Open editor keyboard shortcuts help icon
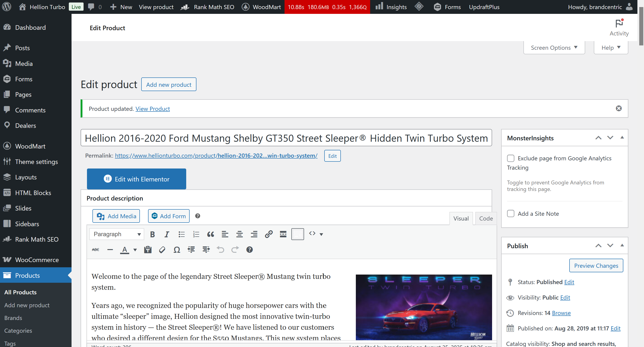The height and width of the screenshot is (347, 644). click(x=250, y=250)
